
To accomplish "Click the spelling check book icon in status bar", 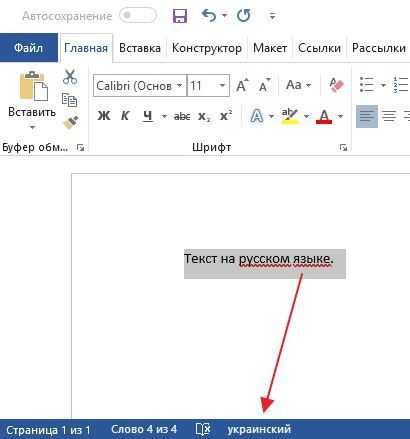I will click(203, 429).
